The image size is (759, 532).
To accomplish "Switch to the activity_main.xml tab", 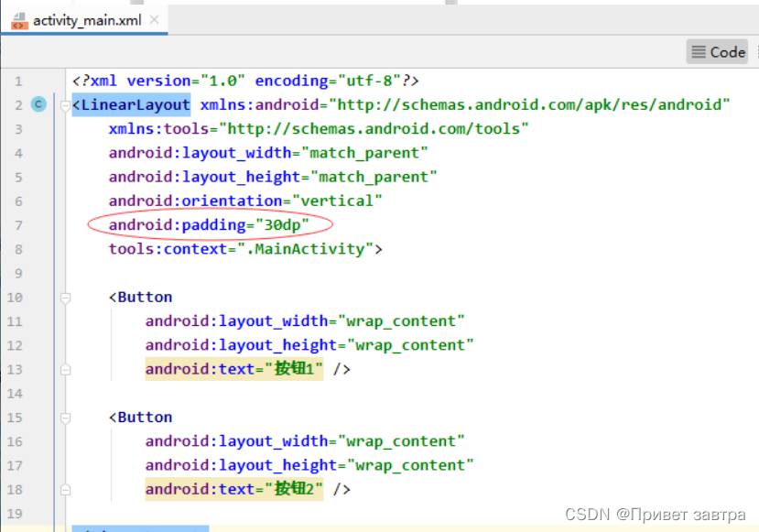I will click(x=87, y=20).
